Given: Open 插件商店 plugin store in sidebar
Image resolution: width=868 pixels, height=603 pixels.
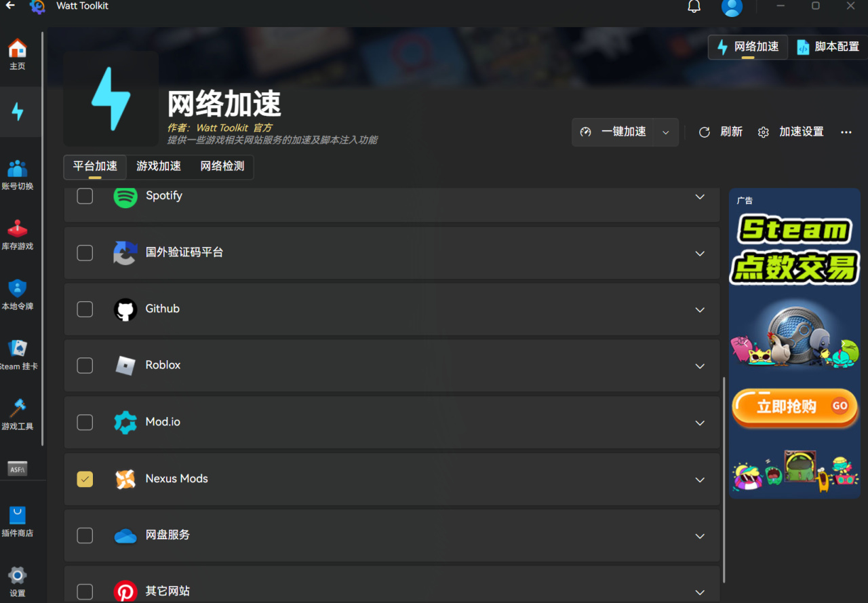Looking at the screenshot, I should [x=18, y=522].
